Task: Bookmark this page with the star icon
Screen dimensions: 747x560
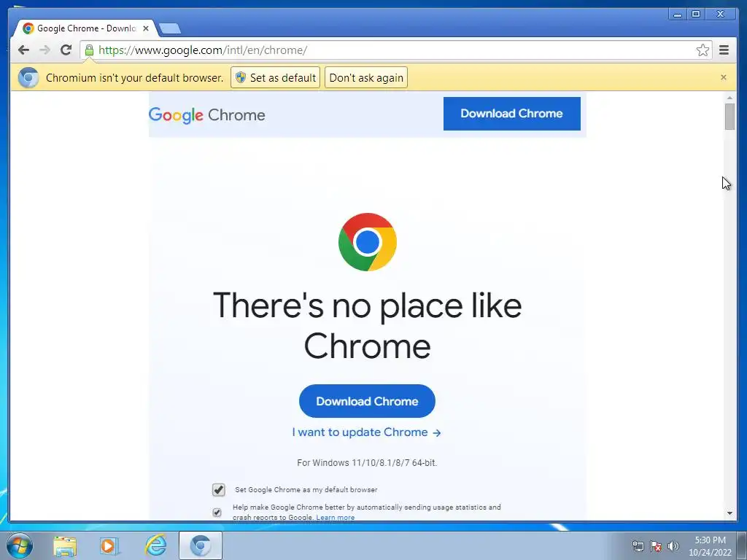Action: [x=703, y=50]
